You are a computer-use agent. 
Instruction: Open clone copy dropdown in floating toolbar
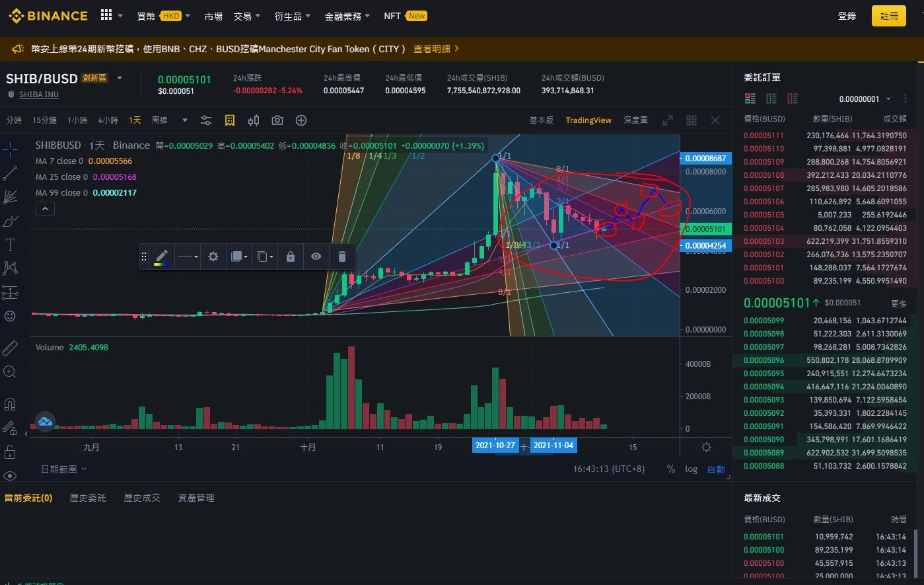(x=265, y=256)
